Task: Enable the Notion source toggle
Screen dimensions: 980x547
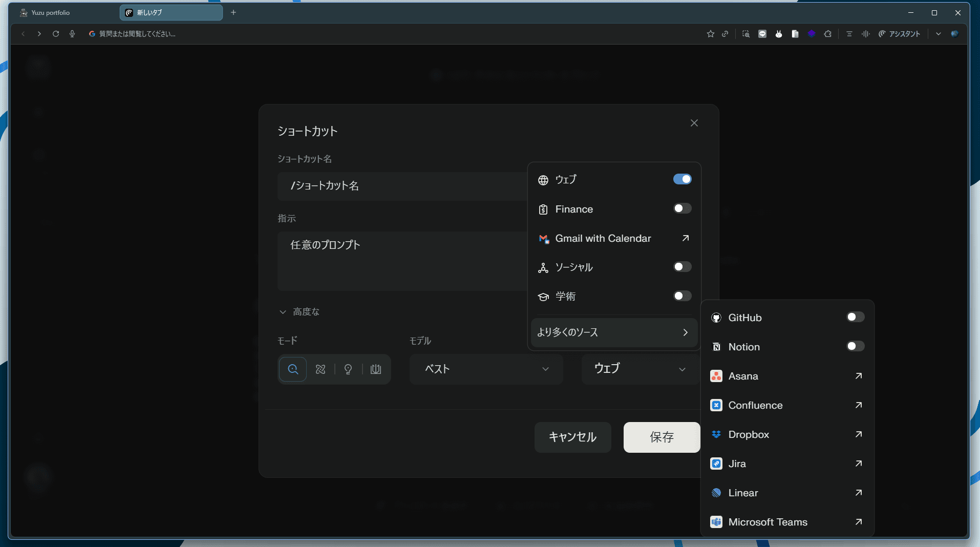Action: 855,347
